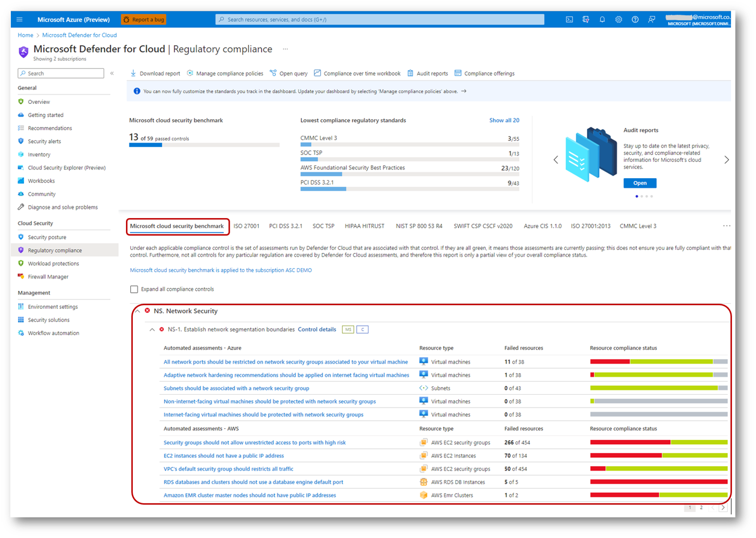Viewport: 756px width, 538px height.
Task: Dismiss info banner via arrow link
Action: pyautogui.click(x=463, y=91)
